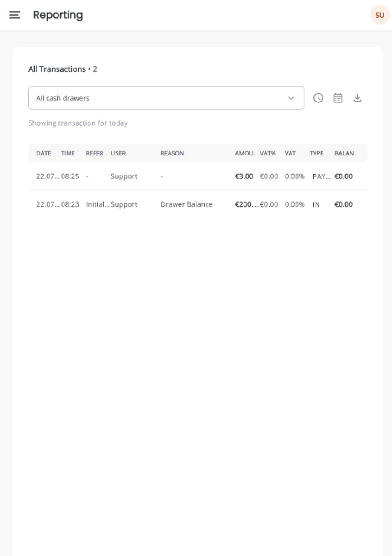Open the clock time filter
The width and height of the screenshot is (392, 556).
point(318,98)
